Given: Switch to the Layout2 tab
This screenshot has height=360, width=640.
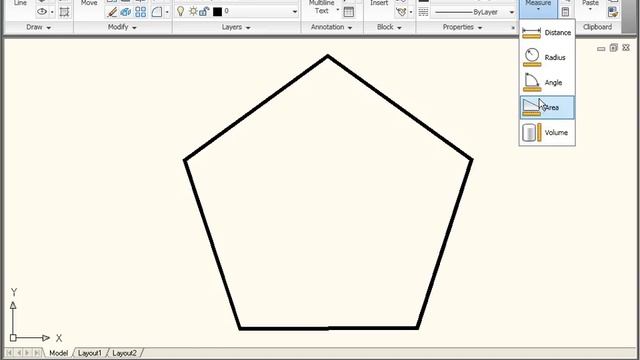Looking at the screenshot, I should tap(124, 353).
